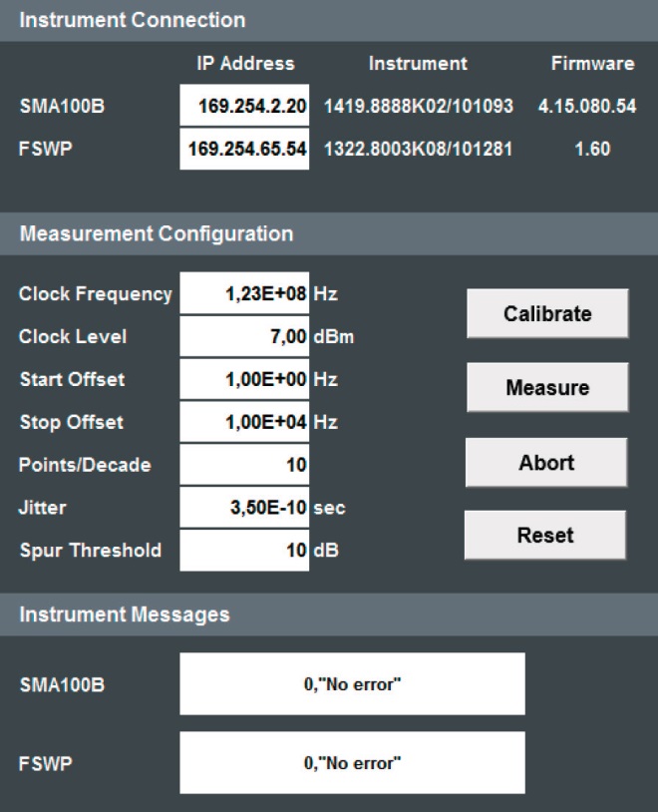Reset the instruments
Screen dimensions: 658x812
(545, 535)
